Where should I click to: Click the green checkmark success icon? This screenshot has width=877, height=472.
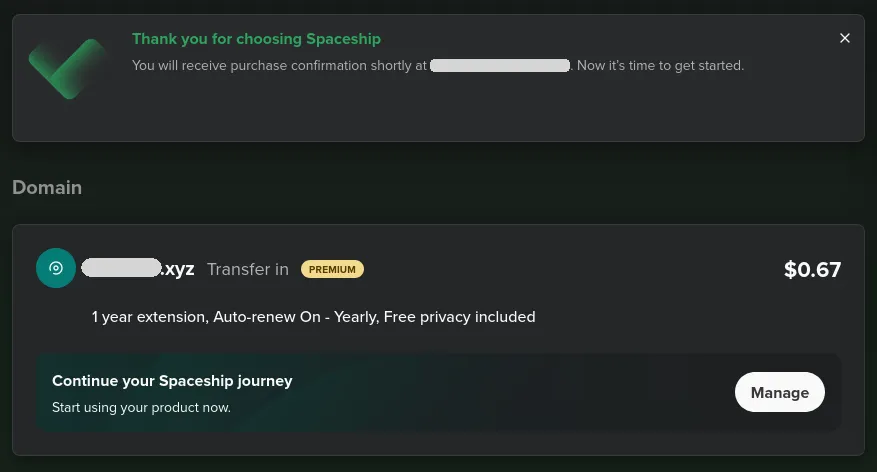(68, 68)
